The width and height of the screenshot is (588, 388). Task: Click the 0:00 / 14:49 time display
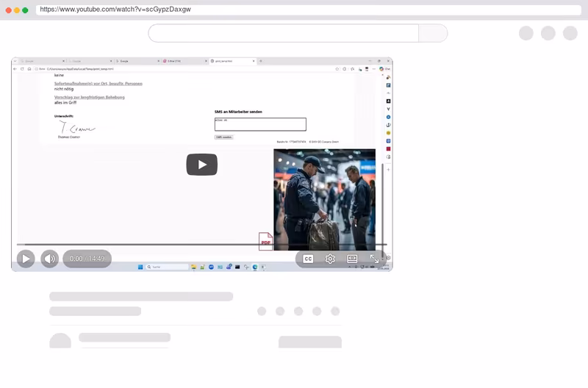pyautogui.click(x=87, y=259)
